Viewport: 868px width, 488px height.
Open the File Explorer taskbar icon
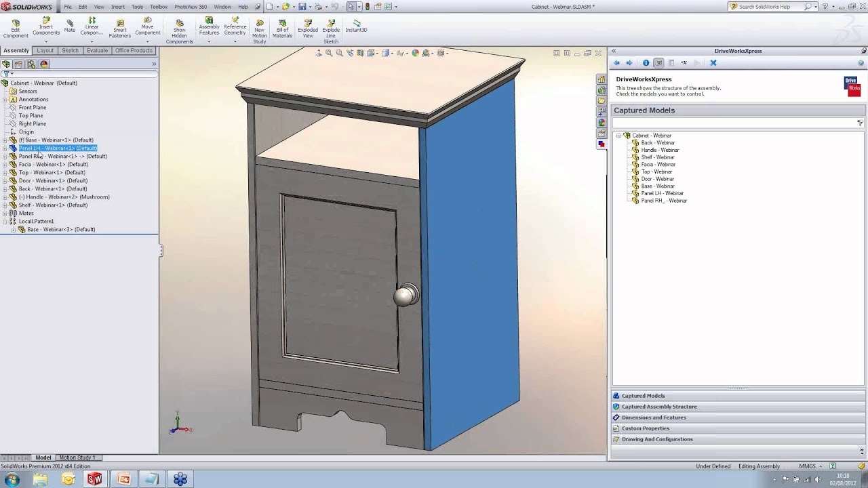(x=40, y=479)
